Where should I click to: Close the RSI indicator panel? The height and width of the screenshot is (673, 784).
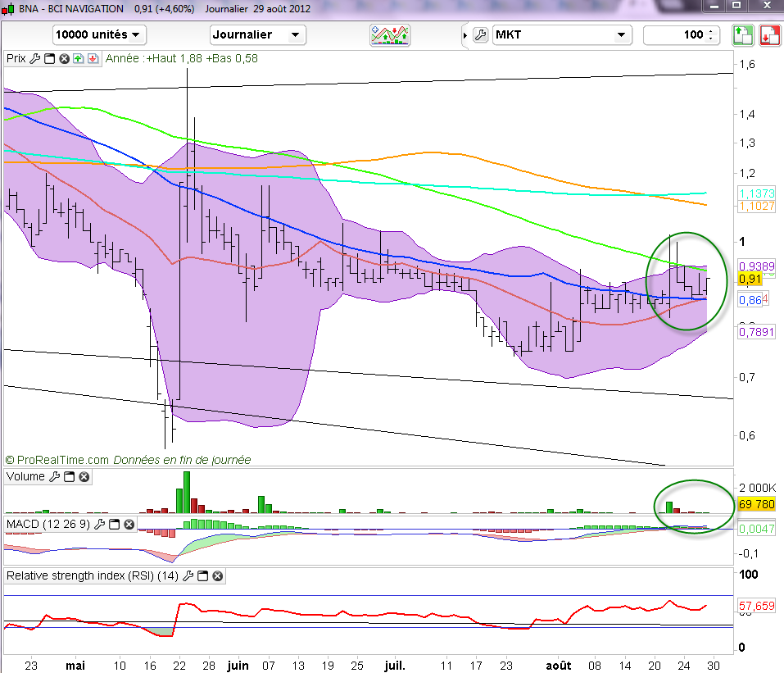point(217,576)
